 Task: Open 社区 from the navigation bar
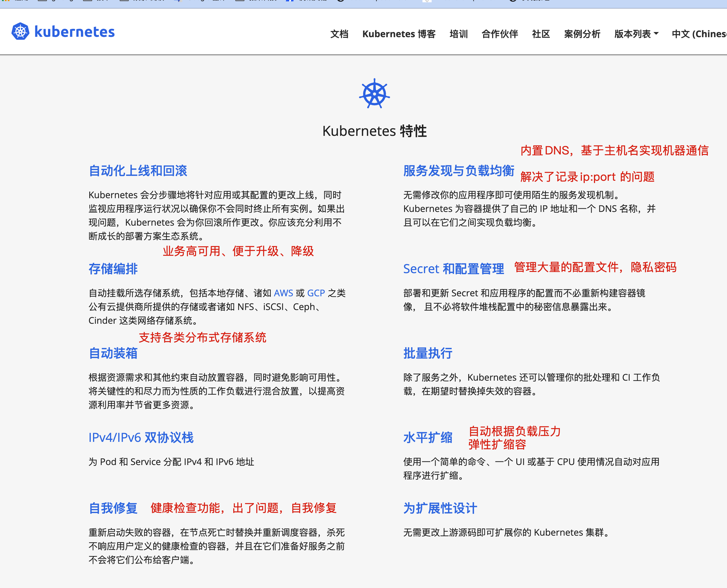(541, 34)
